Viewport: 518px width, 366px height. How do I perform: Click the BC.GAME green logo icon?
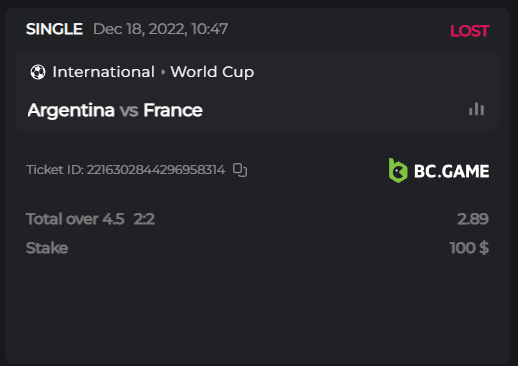[x=398, y=171]
